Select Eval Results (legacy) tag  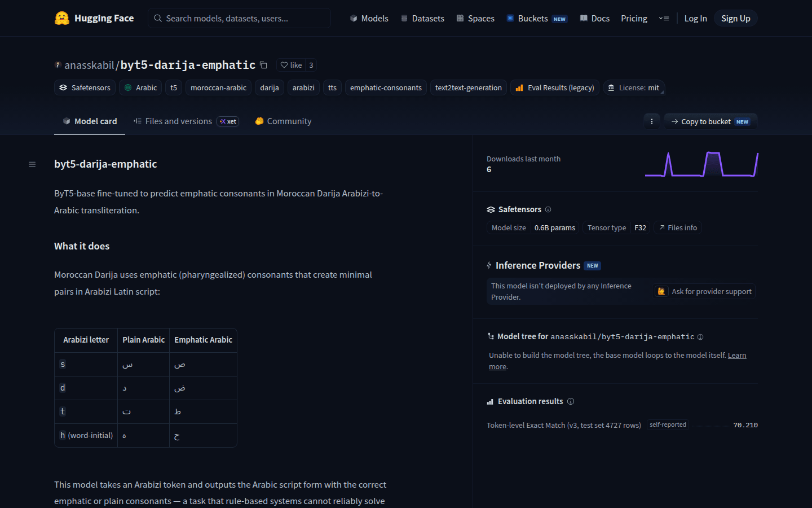coord(555,87)
